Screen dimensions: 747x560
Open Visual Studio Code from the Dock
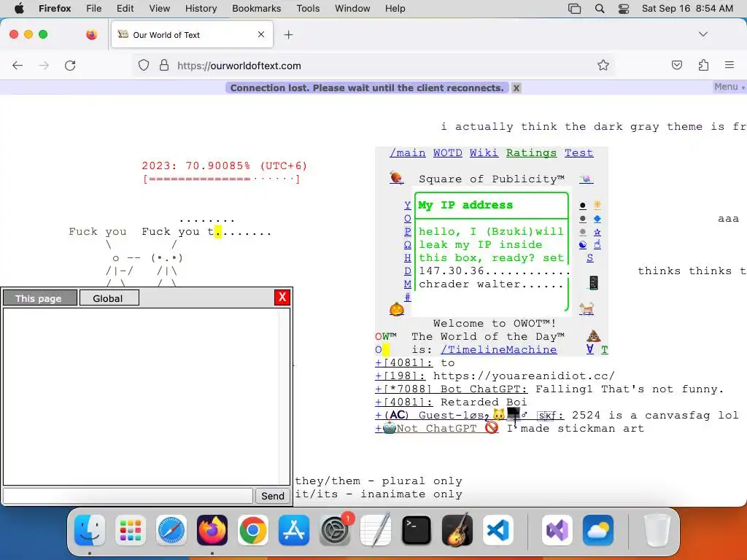[498, 530]
